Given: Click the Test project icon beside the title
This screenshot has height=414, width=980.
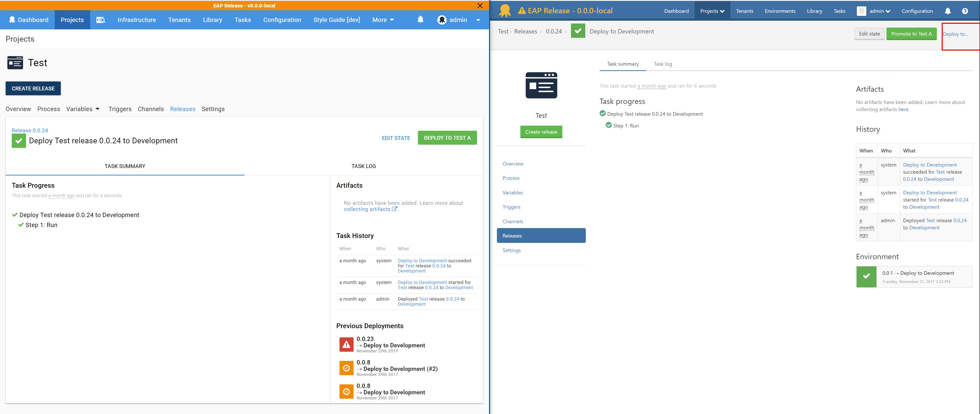Looking at the screenshot, I should click(x=15, y=63).
